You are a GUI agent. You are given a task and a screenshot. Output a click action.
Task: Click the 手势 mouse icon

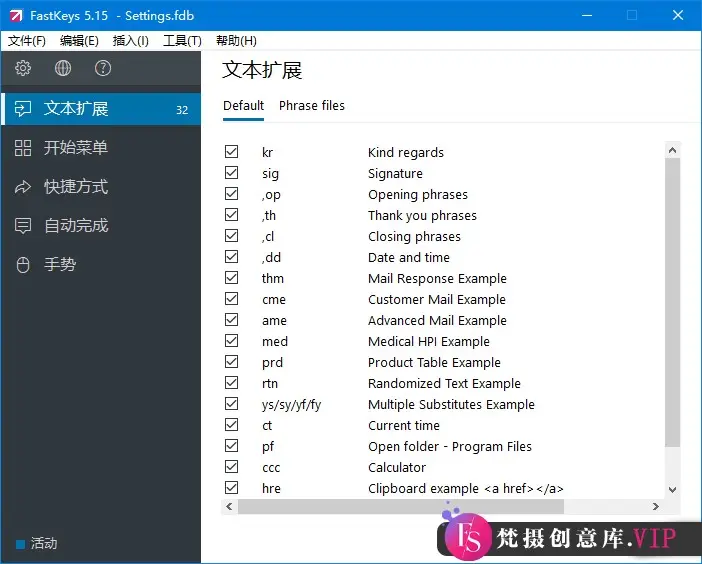coord(23,265)
